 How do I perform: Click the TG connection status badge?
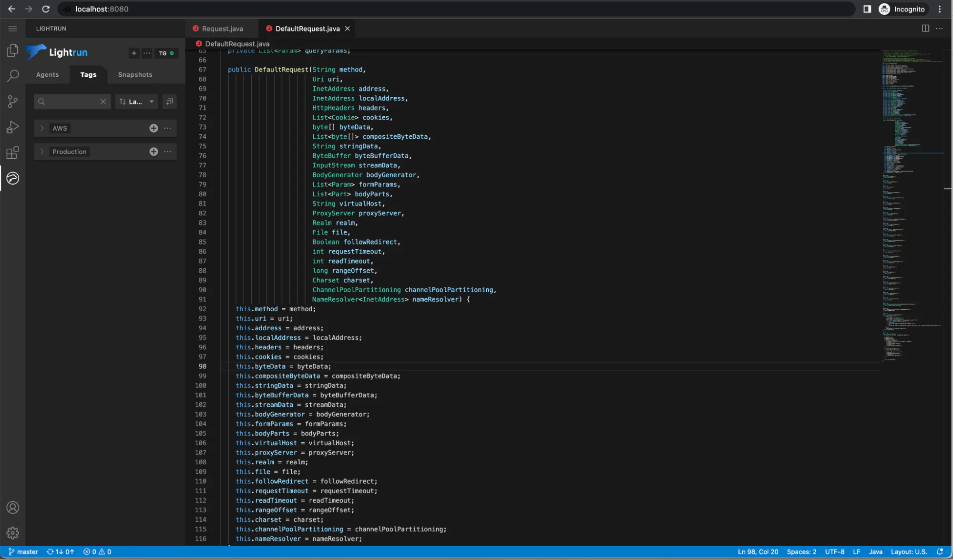pyautogui.click(x=166, y=53)
